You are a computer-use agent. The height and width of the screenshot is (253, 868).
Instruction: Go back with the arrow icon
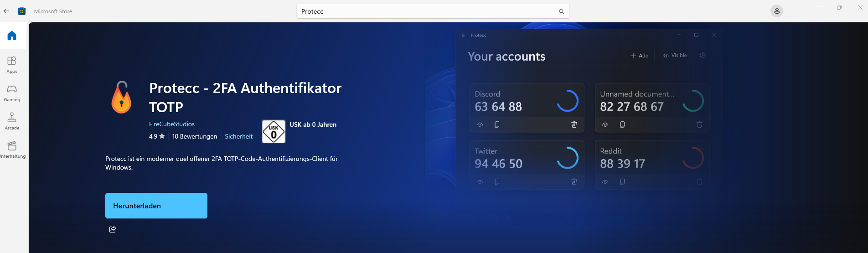[6, 11]
